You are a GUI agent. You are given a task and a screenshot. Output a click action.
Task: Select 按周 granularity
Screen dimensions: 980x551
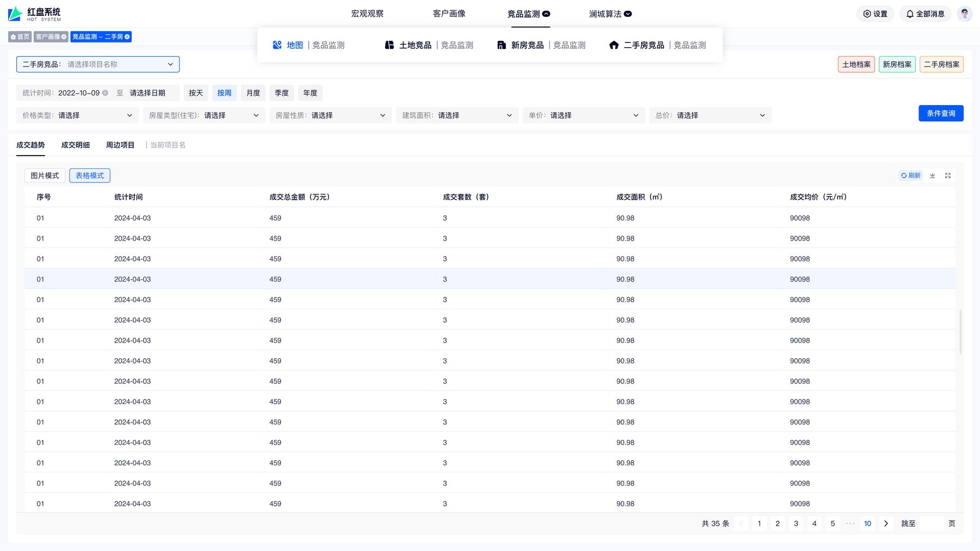(x=224, y=93)
